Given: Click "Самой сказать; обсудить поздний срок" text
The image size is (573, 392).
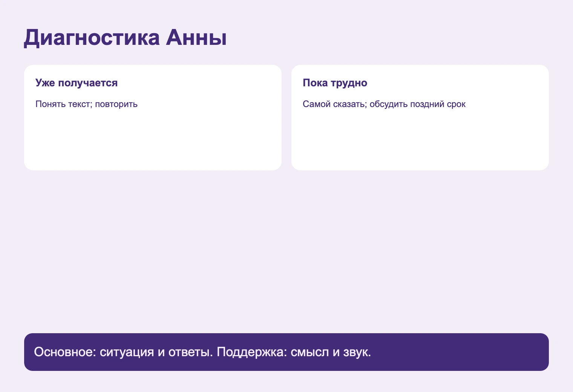Looking at the screenshot, I should click(384, 104).
